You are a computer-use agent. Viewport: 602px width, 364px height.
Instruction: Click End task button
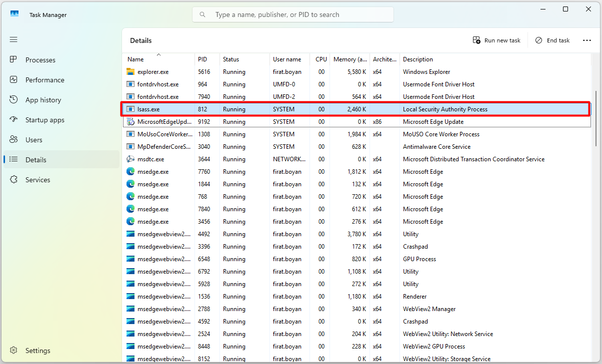click(552, 40)
